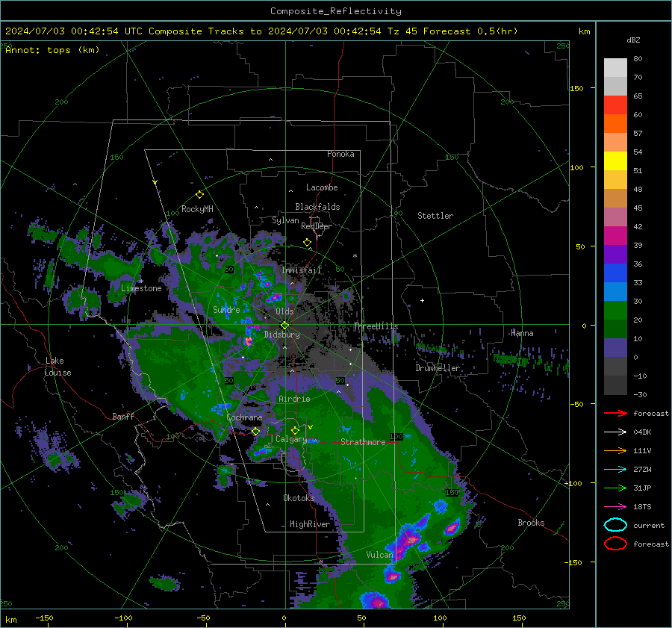Click the Limestone label
The image size is (672, 628).
141,288
